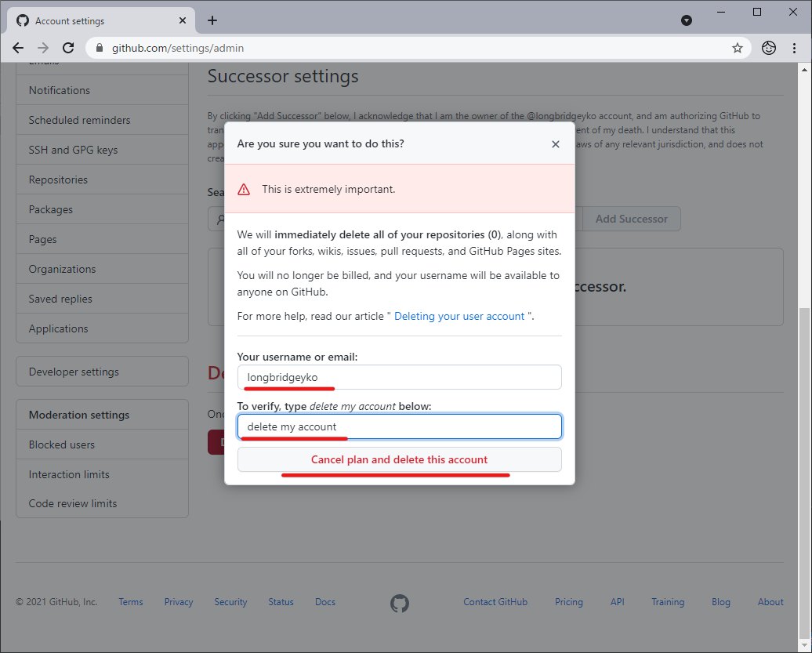
Task: Select the Account settings browser tab
Action: (x=102, y=20)
